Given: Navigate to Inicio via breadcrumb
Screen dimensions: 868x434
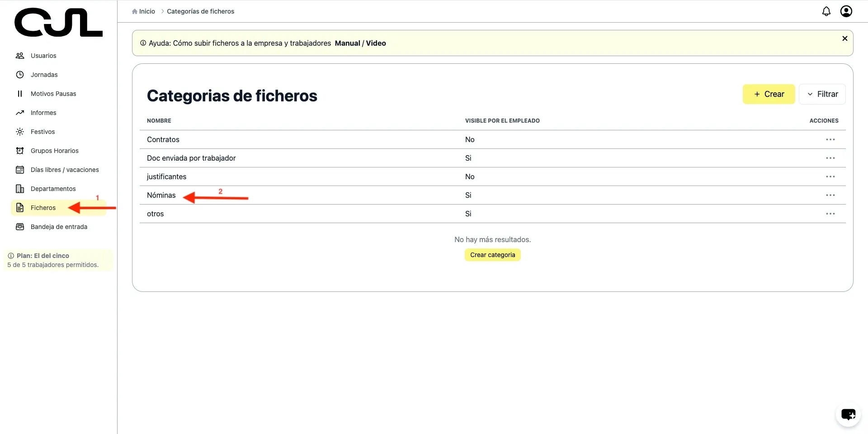Looking at the screenshot, I should [x=146, y=11].
